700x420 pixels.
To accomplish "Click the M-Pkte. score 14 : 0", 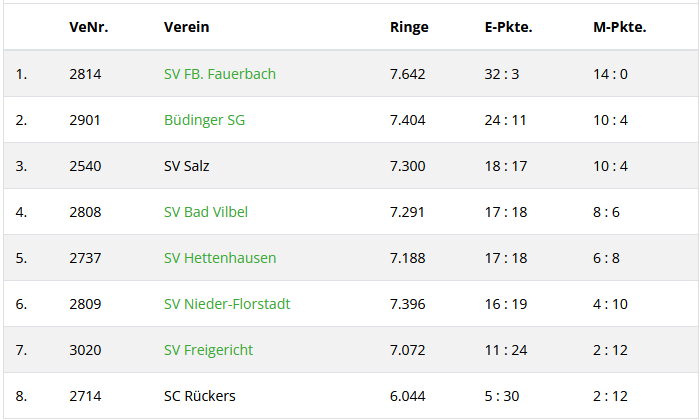I will (610, 74).
